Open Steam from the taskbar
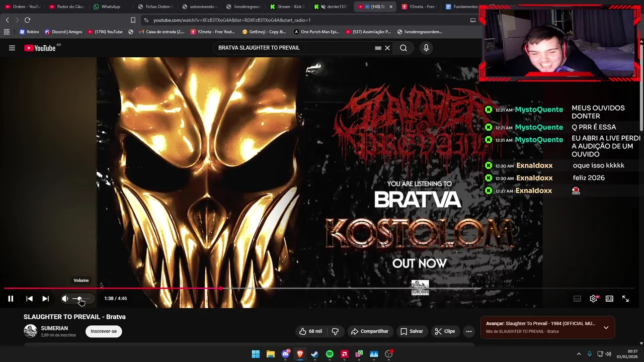 pos(315,354)
